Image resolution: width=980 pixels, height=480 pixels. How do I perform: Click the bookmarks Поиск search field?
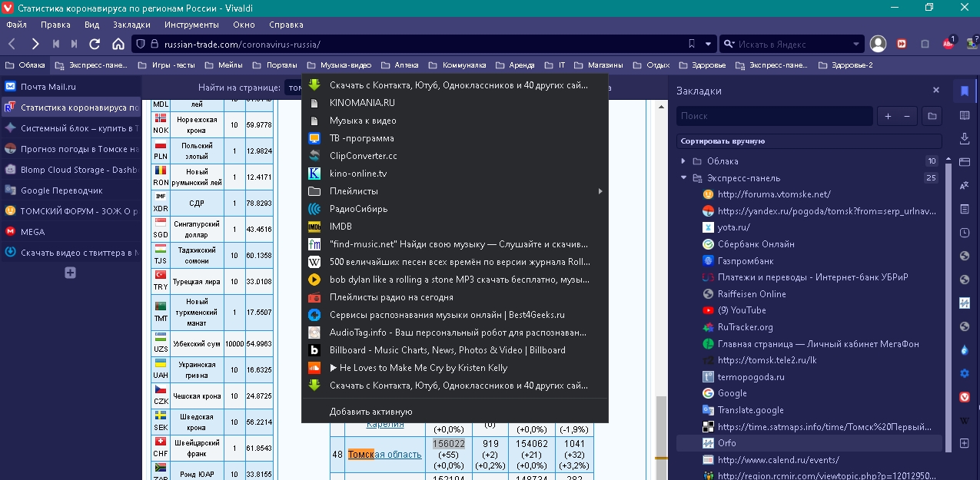774,116
